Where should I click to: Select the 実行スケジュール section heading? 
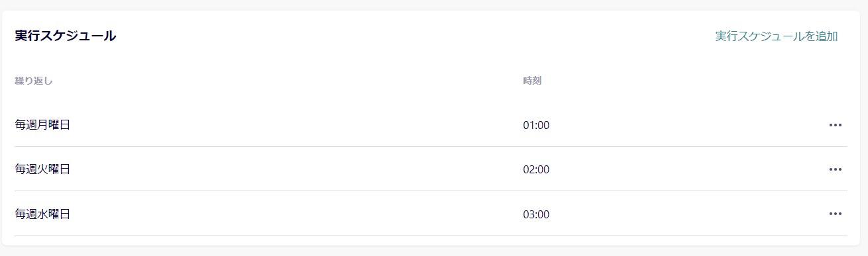[66, 36]
